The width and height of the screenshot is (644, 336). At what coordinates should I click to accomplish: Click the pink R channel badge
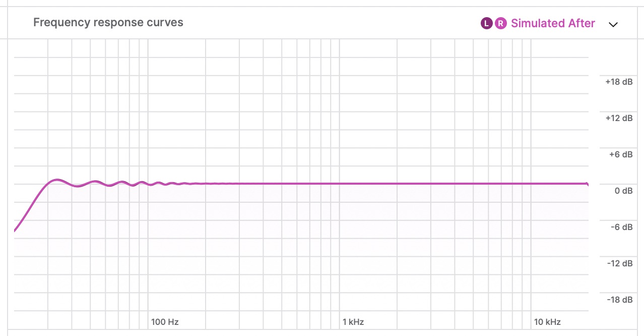coord(500,23)
